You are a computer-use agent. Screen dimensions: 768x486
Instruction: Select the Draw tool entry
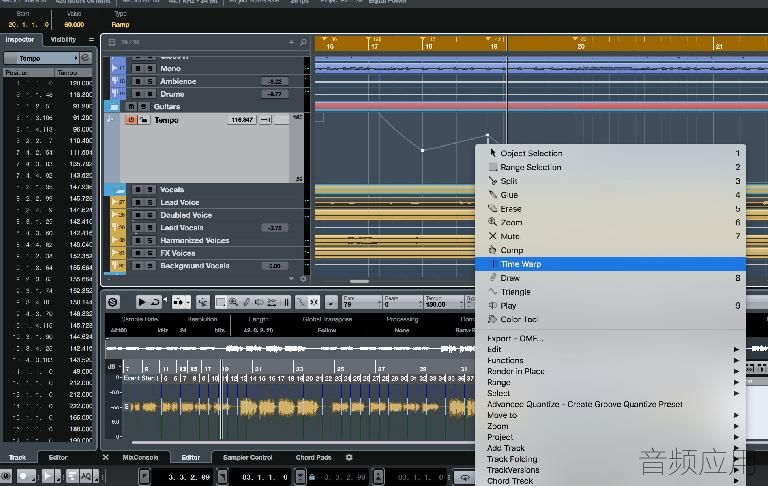(x=610, y=278)
